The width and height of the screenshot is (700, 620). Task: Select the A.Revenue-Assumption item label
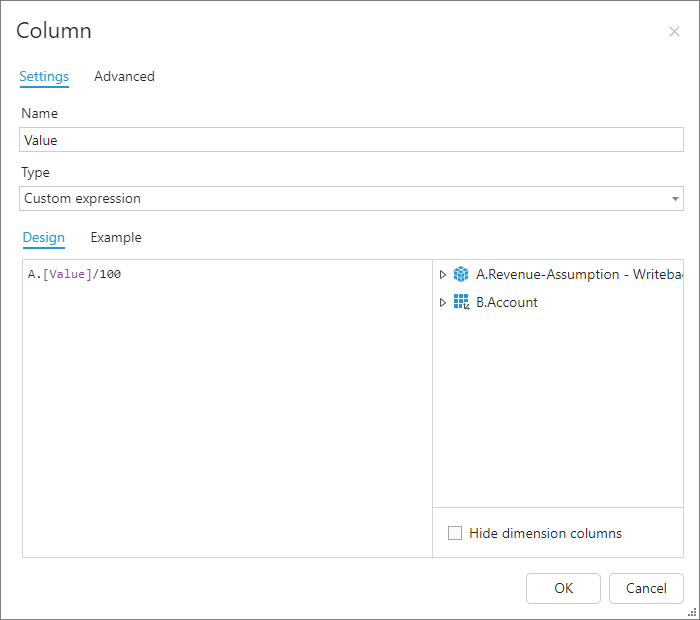562,274
